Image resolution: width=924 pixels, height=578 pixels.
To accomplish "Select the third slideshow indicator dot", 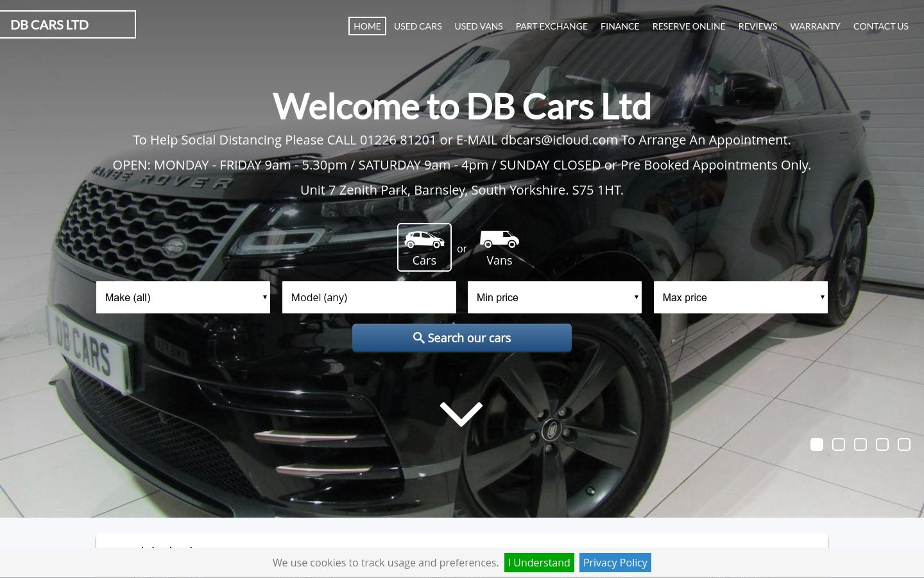I will point(860,444).
